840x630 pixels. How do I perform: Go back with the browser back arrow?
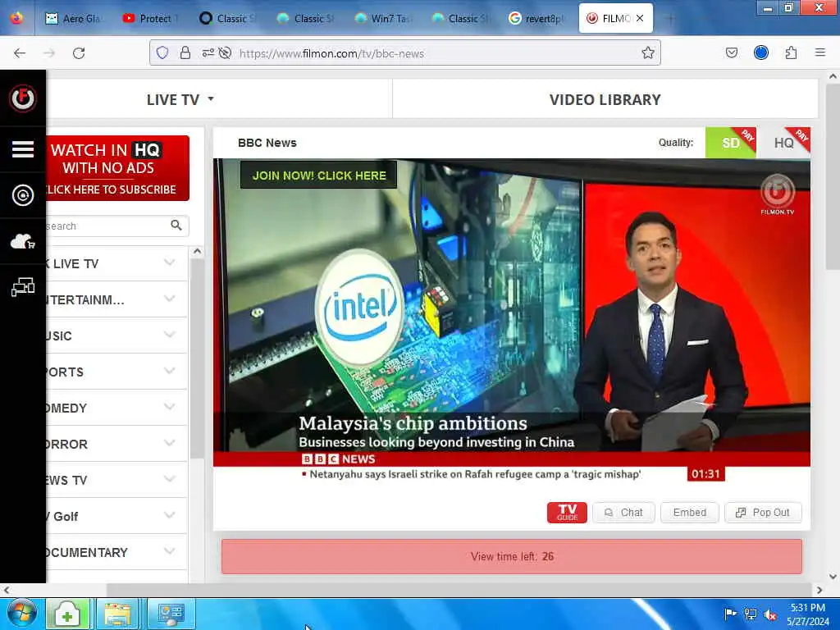click(x=20, y=52)
